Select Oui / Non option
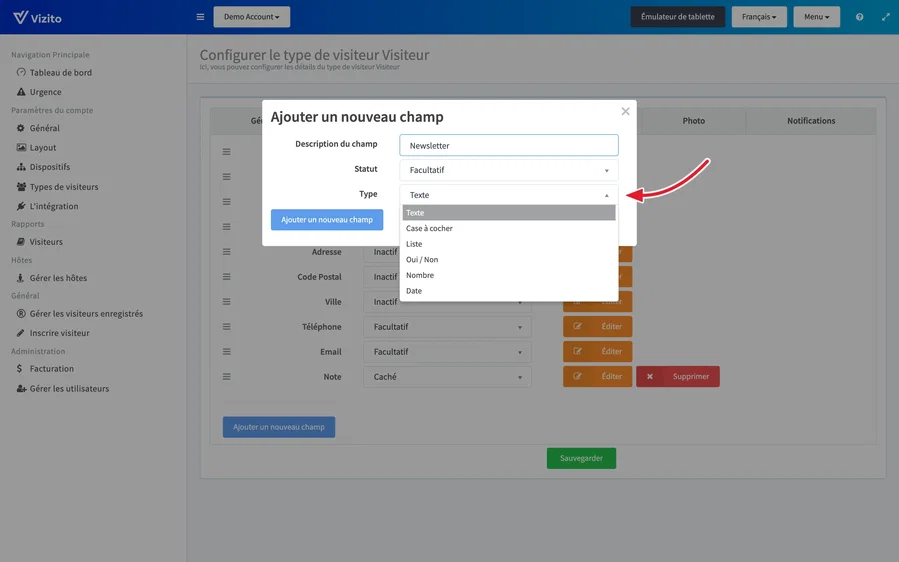 click(509, 259)
